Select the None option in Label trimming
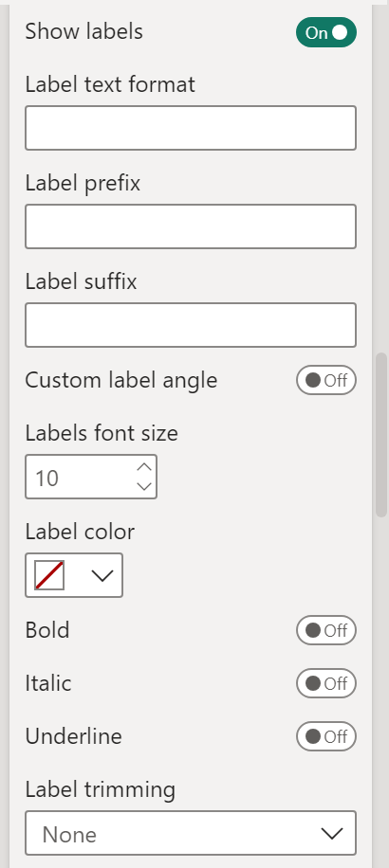This screenshot has width=389, height=868. point(69,834)
